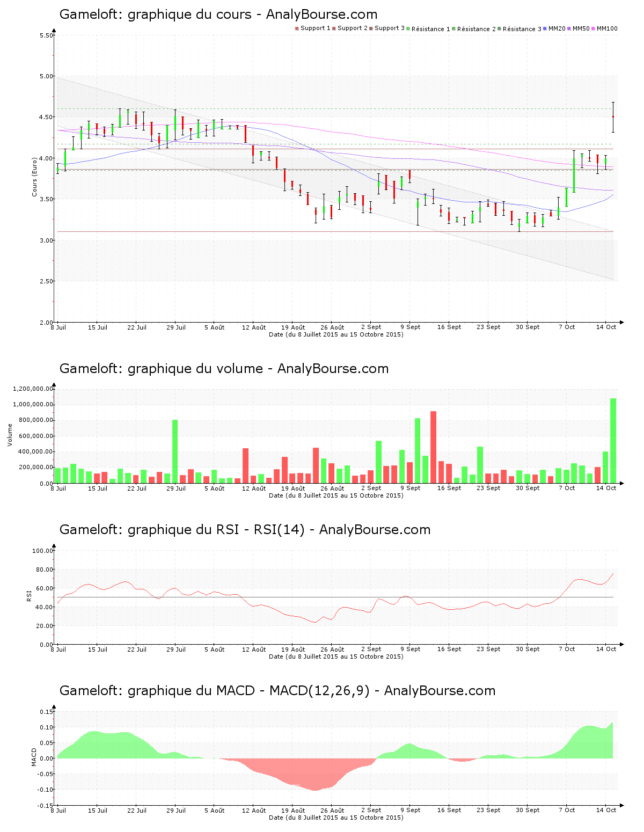
Task: Click the 'graphique du RSI - RSI(14)' title
Action: (216, 530)
